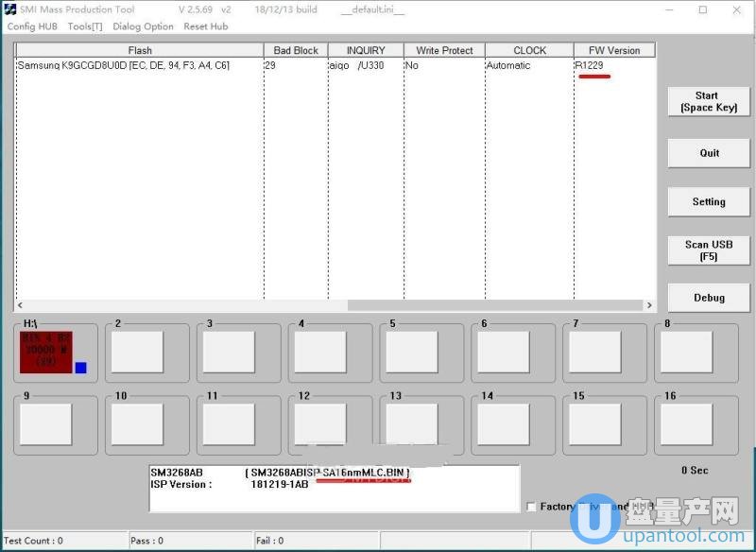Select the red H:\ drive port slot
The height and width of the screenshot is (552, 756).
pos(46,352)
